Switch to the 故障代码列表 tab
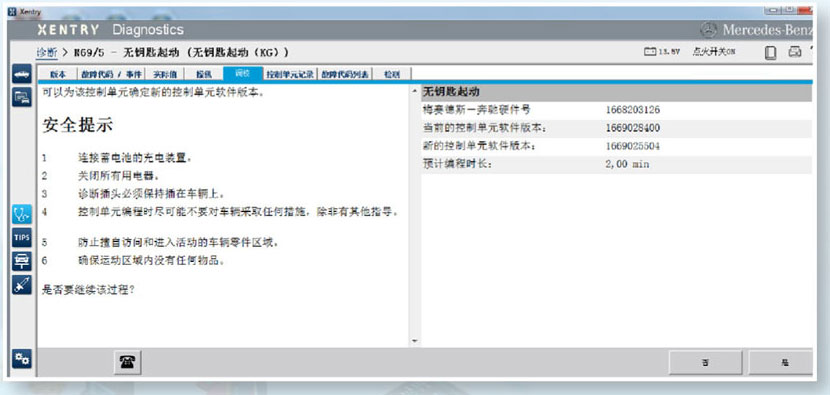This screenshot has height=395, width=830. 346,75
